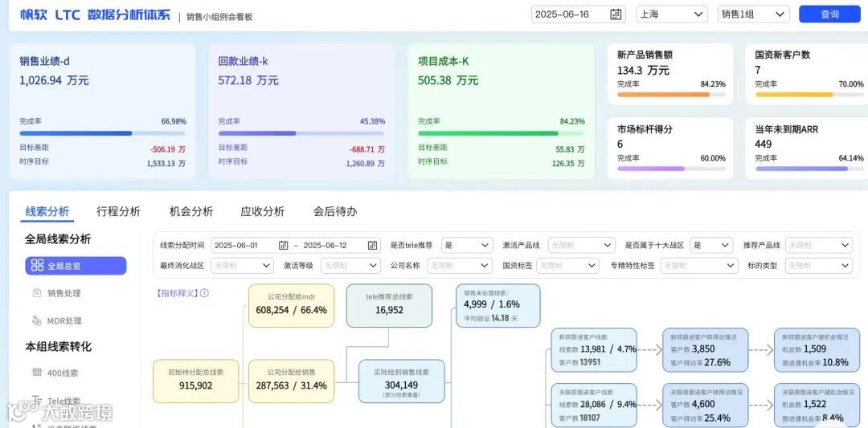This screenshot has height=428, width=868.
Task: Click the 国资新客户数 card
Action: pos(807,74)
